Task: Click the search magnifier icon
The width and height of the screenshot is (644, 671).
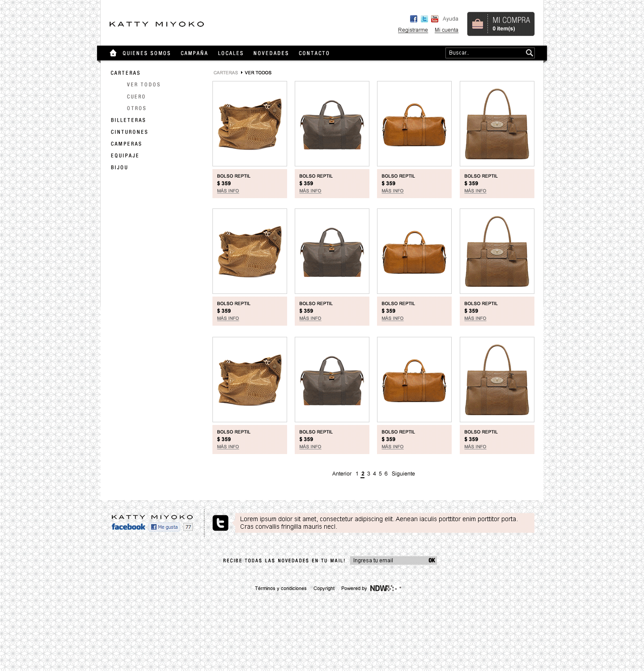Action: click(530, 53)
